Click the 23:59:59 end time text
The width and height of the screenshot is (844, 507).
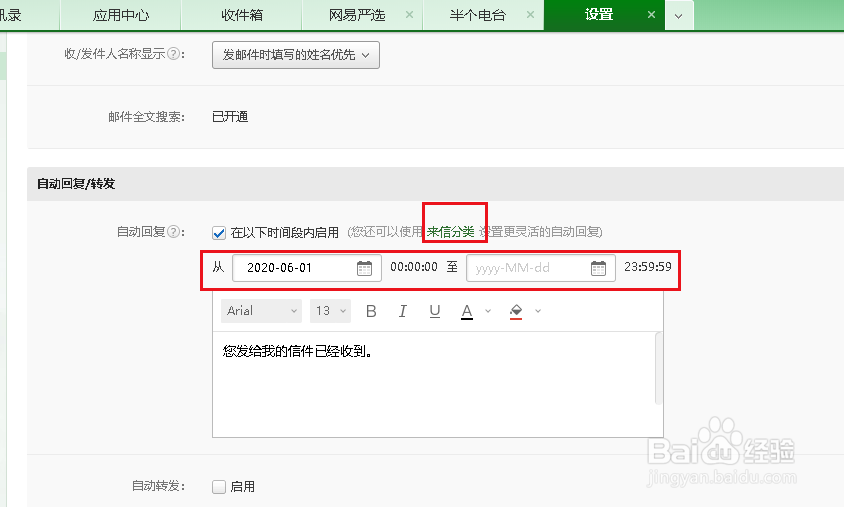(648, 267)
